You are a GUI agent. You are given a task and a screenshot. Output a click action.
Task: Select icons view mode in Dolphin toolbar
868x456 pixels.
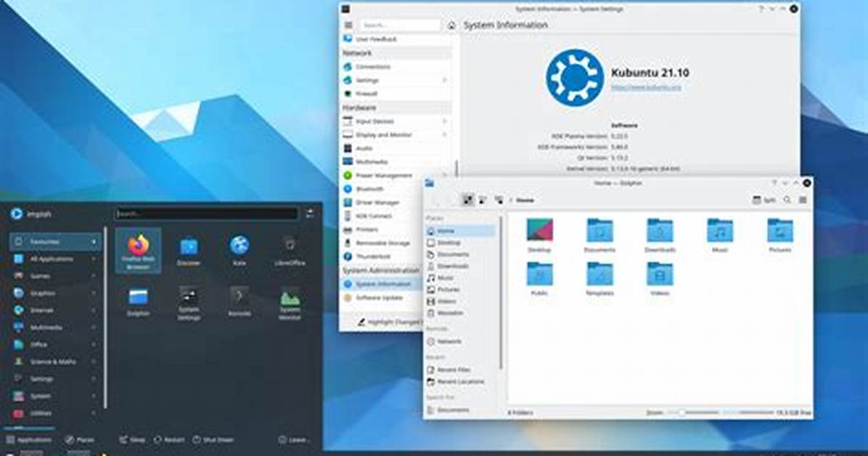(468, 200)
